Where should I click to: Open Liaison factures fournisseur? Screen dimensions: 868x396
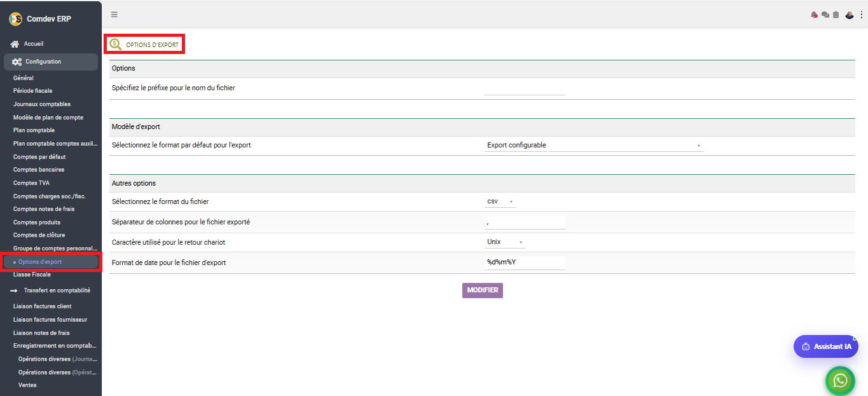[x=50, y=320]
